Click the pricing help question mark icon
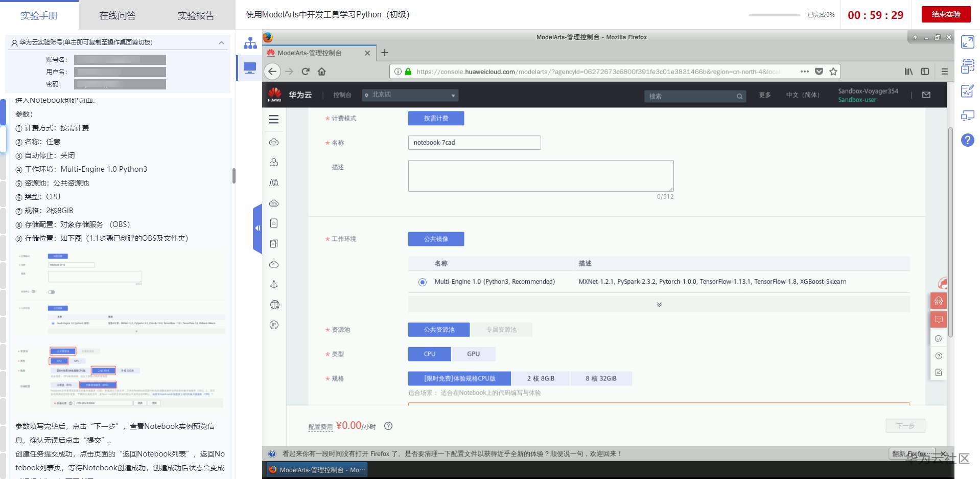 [388, 426]
